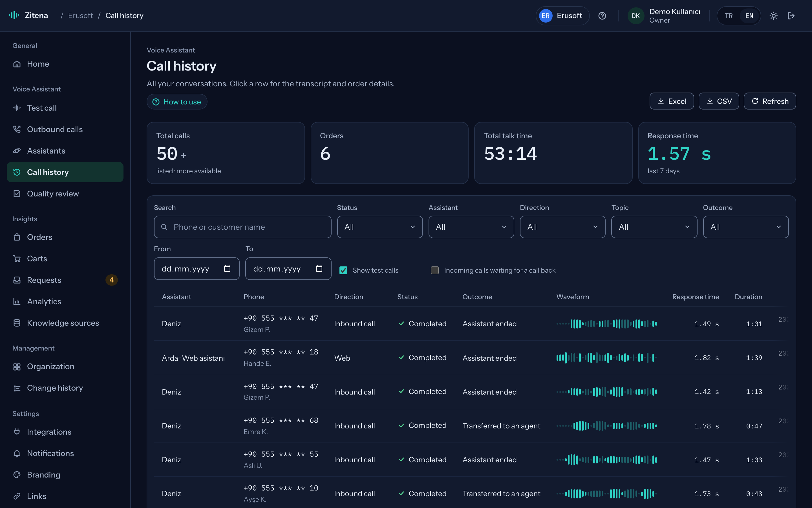Open Assistants in sidebar
Image resolution: width=812 pixels, height=508 pixels.
[x=65, y=151]
